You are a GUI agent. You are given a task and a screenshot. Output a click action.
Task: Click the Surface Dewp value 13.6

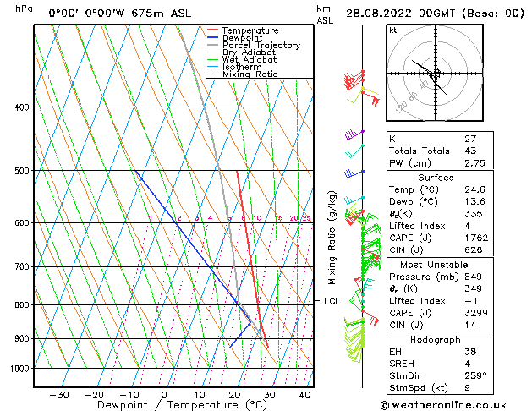coord(474,202)
